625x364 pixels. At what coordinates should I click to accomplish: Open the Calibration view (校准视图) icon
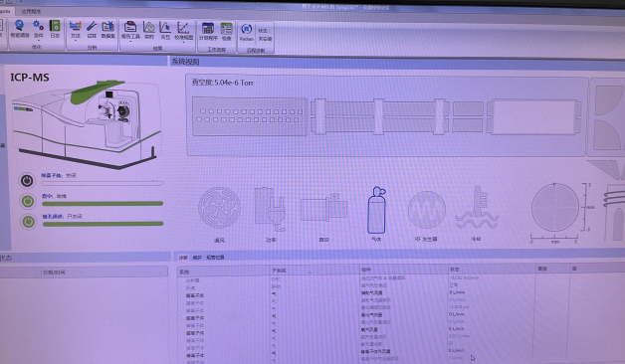pyautogui.click(x=183, y=30)
